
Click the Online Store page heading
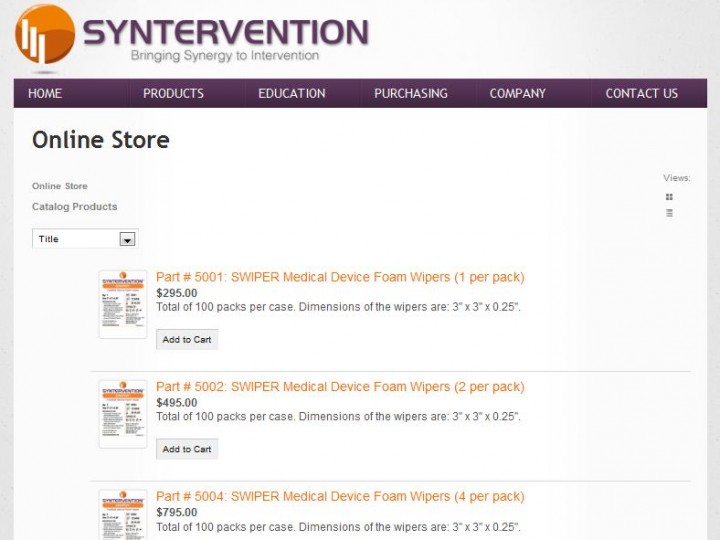[x=101, y=140]
